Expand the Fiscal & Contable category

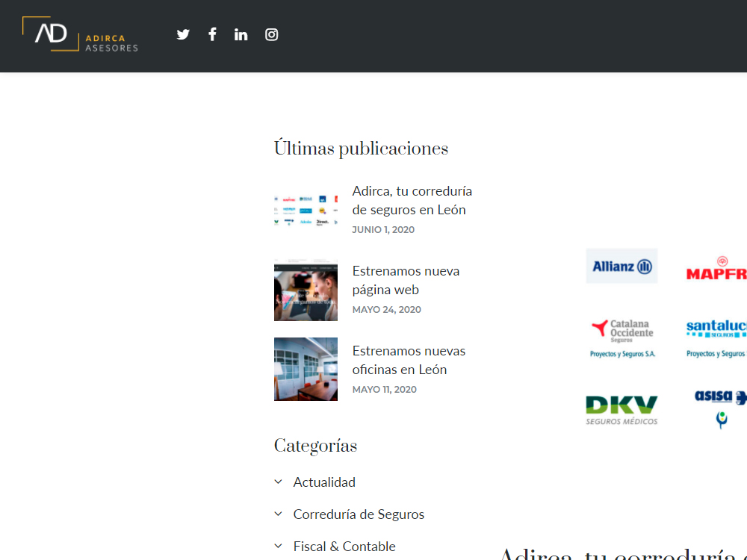pyautogui.click(x=344, y=546)
